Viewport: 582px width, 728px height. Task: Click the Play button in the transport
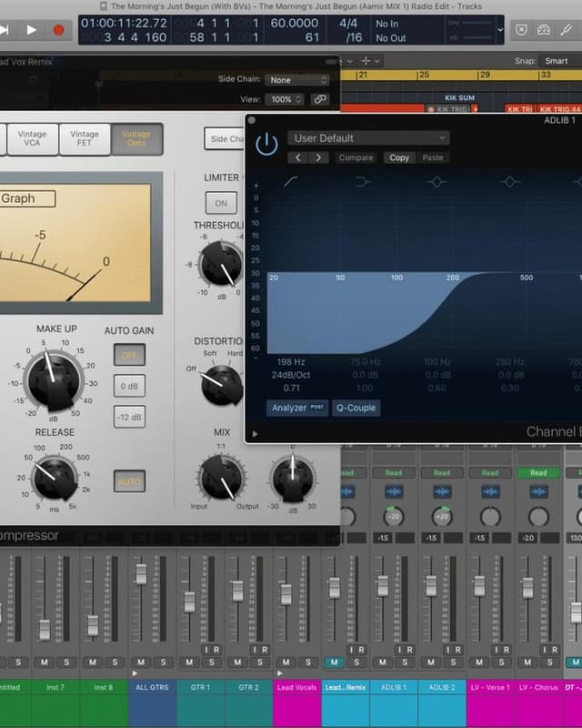pyautogui.click(x=32, y=30)
